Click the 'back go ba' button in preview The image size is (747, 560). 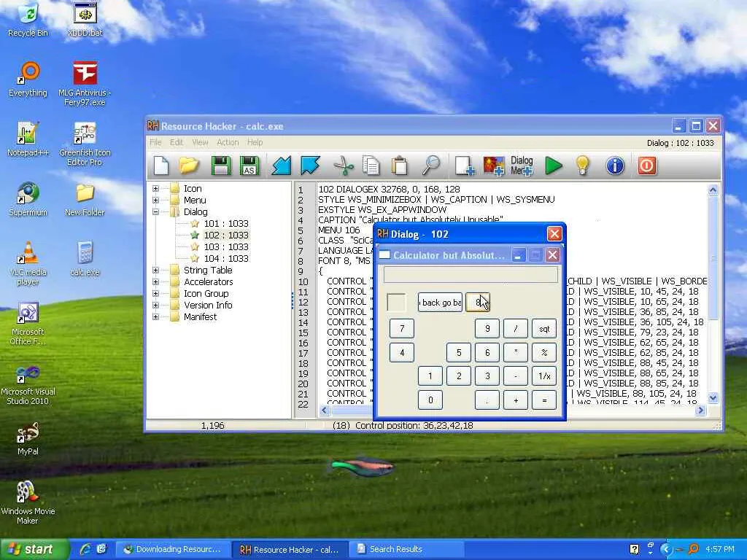pyautogui.click(x=441, y=303)
